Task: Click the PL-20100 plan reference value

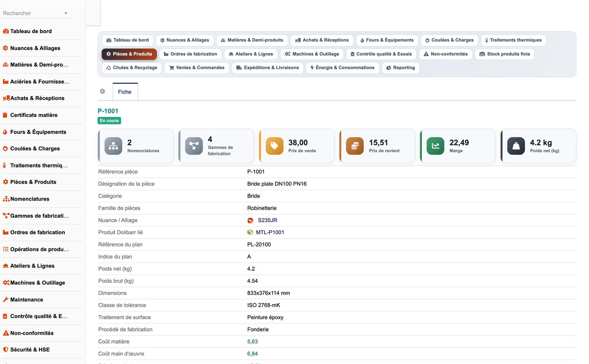Action: coord(259,245)
